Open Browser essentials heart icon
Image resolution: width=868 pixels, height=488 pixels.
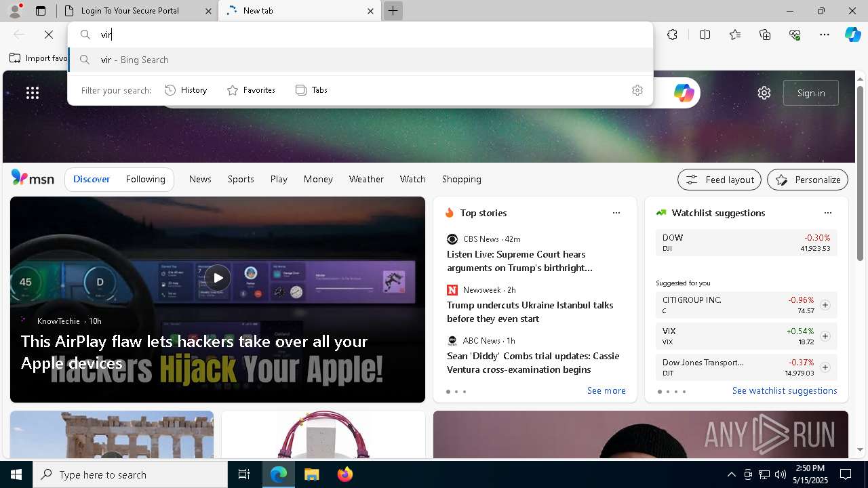(795, 35)
